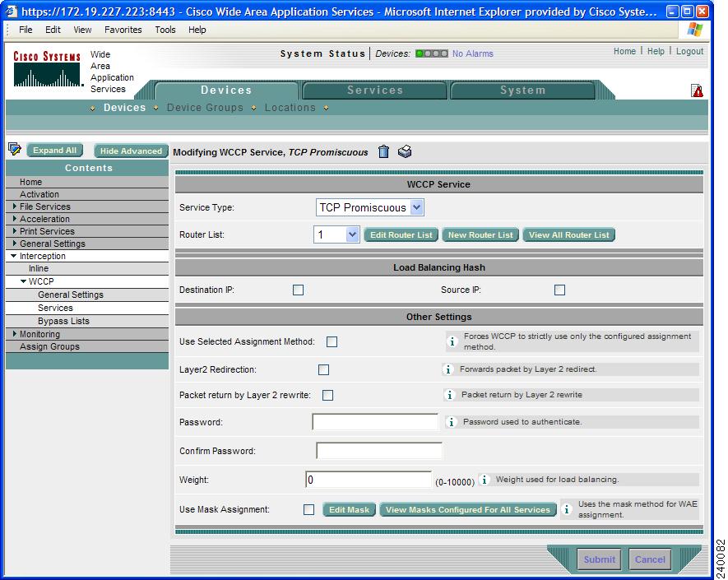Click the alert document icon at top right
The height and width of the screenshot is (580, 728).
[x=697, y=90]
